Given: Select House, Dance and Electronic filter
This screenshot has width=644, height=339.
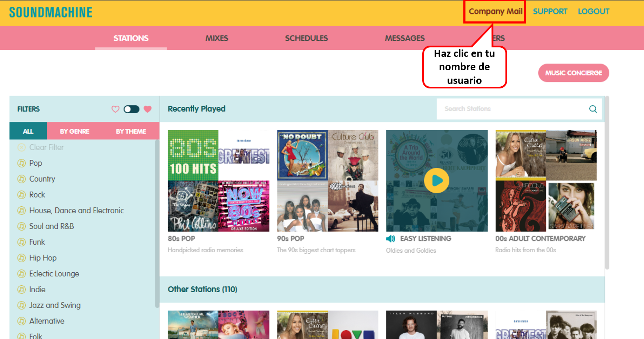Looking at the screenshot, I should 76,211.
